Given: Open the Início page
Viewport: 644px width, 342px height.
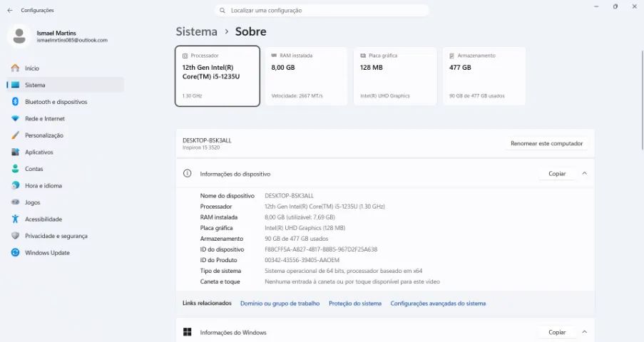Looking at the screenshot, I should [x=66, y=68].
